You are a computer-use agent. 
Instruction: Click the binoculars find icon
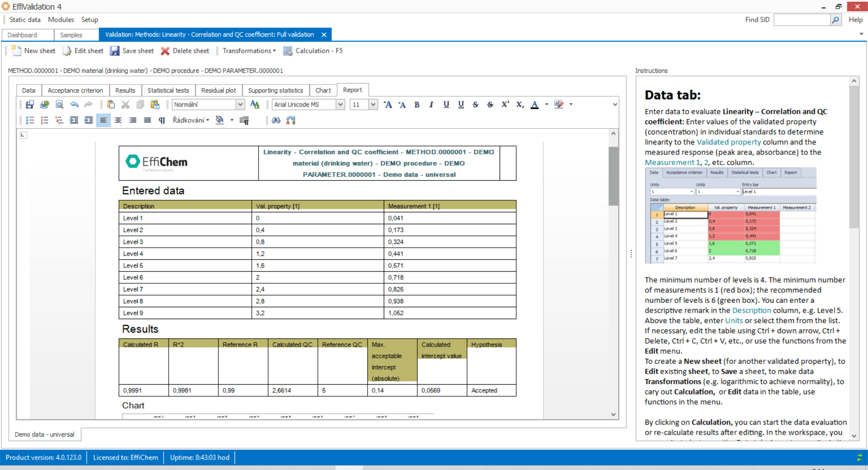(x=276, y=120)
